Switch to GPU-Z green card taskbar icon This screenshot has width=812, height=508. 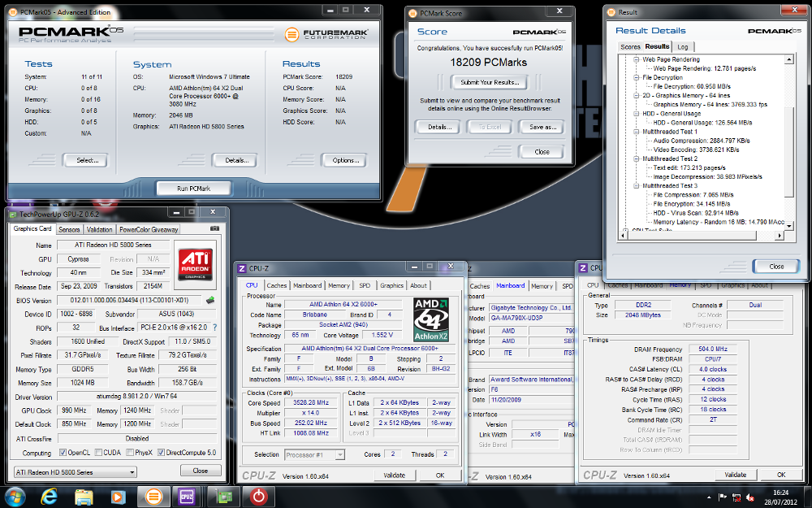222,497
